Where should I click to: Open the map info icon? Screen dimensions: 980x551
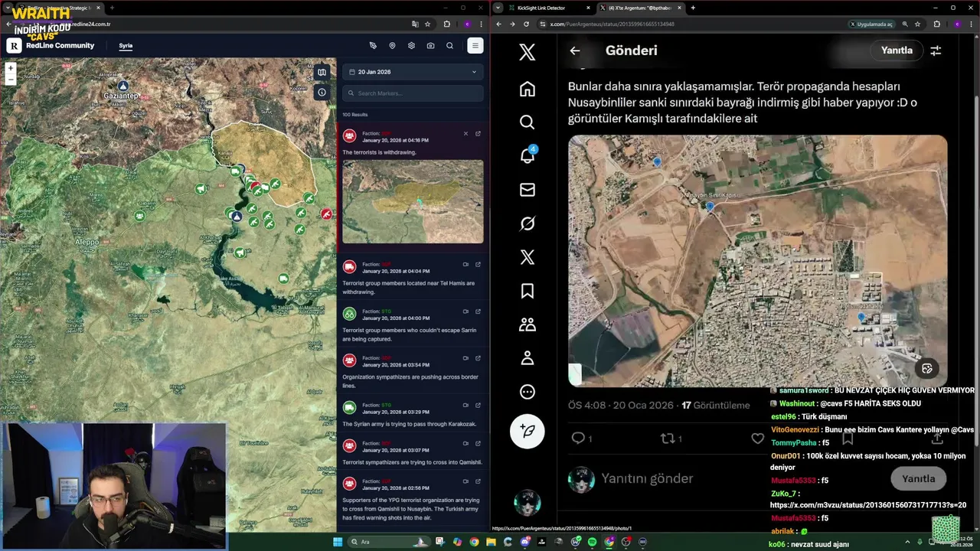[322, 93]
